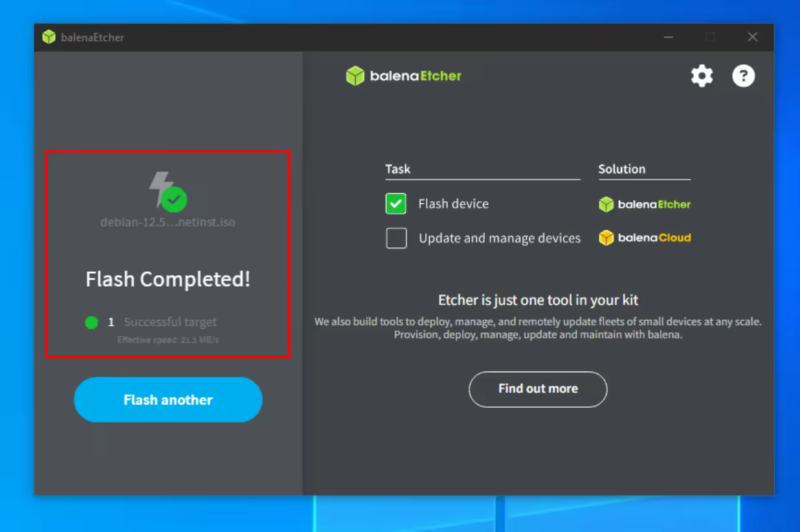Click the Find out more button

[x=538, y=389]
